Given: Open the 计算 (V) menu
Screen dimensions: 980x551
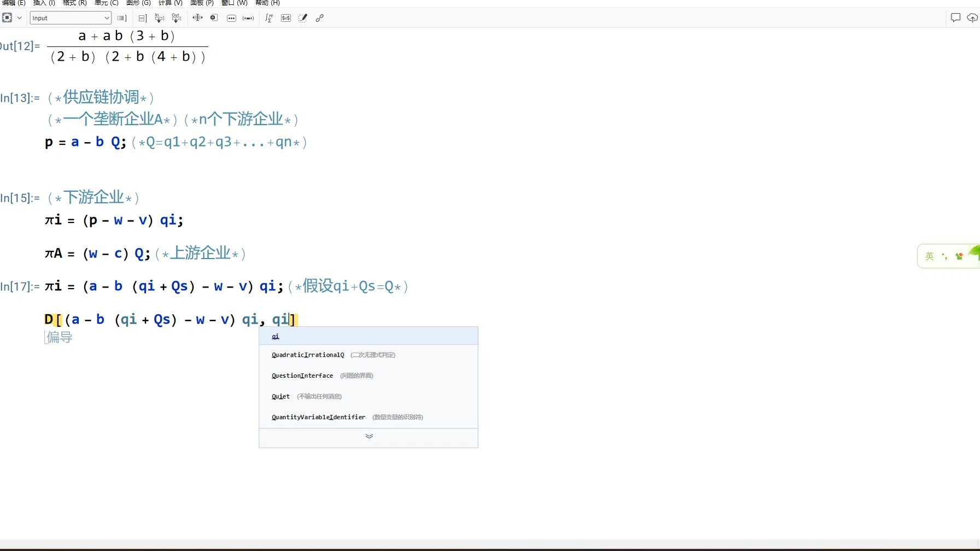Looking at the screenshot, I should tap(171, 3).
